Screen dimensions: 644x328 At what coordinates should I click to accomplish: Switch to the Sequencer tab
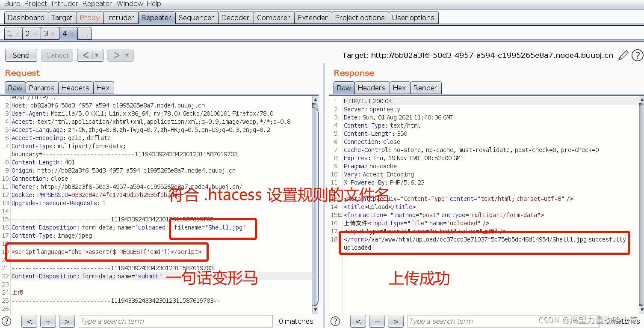196,18
